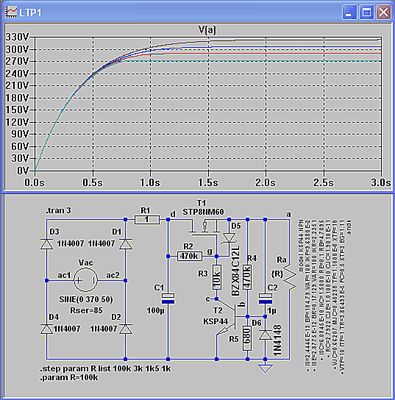Select the R1 resistor symbol
Viewport: 395px width, 400px height.
[x=147, y=220]
